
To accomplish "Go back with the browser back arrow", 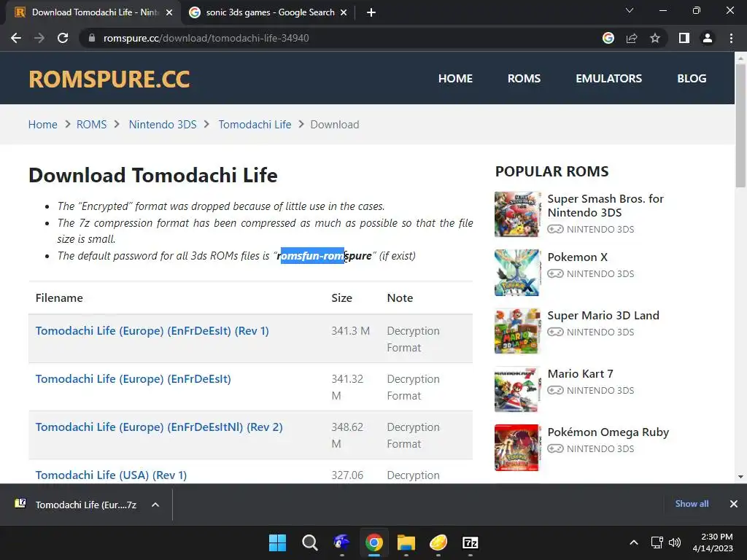I will coord(16,38).
